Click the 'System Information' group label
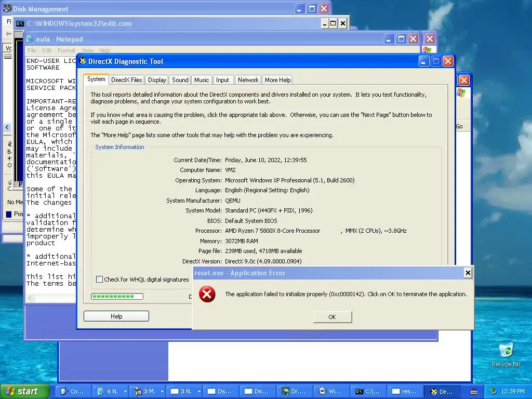The width and height of the screenshot is (532, 399). point(119,147)
